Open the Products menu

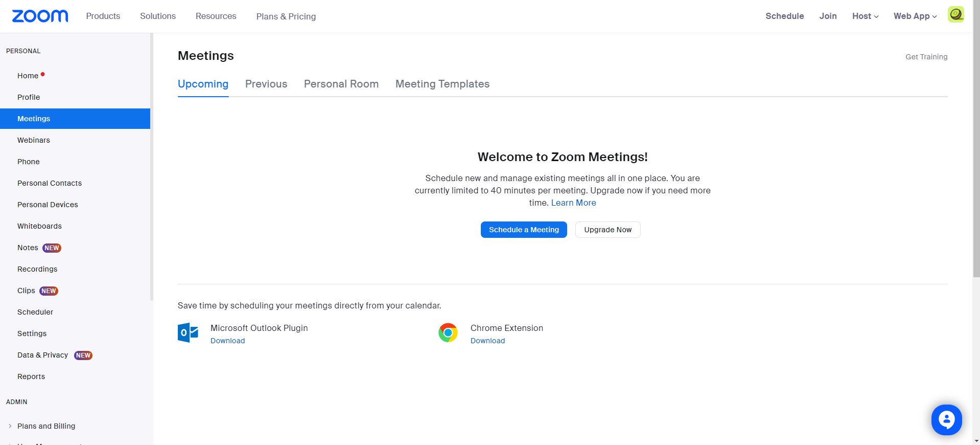coord(103,16)
